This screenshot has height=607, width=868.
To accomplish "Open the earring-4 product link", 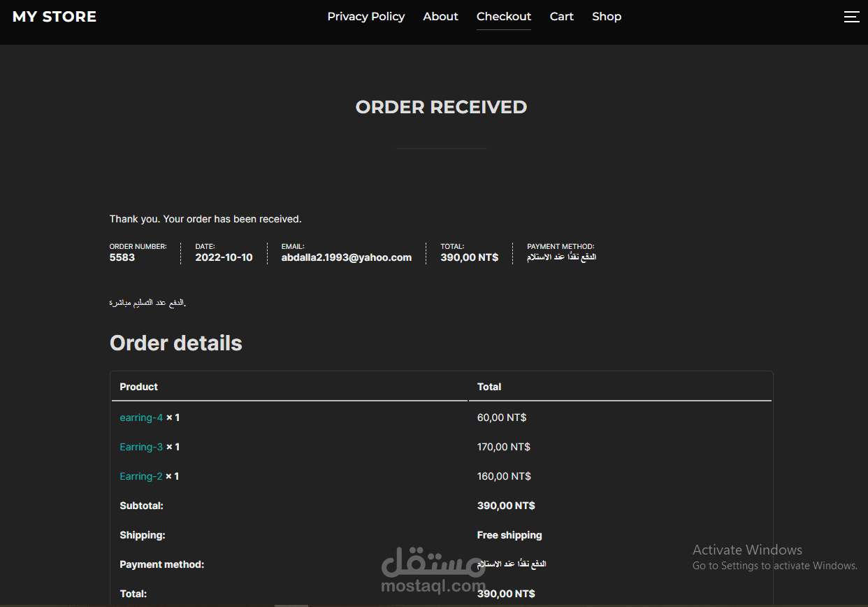I will pyautogui.click(x=141, y=417).
